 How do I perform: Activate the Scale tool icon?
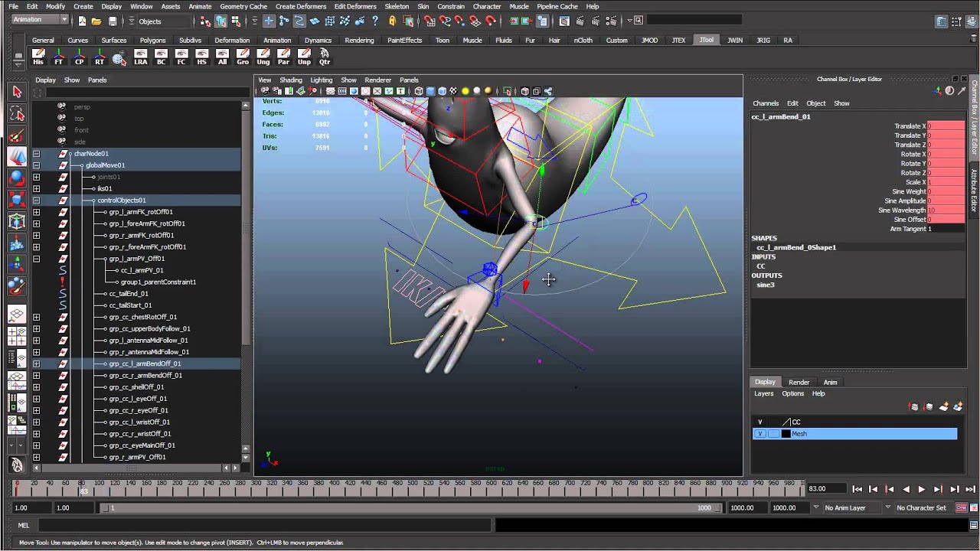(x=17, y=200)
